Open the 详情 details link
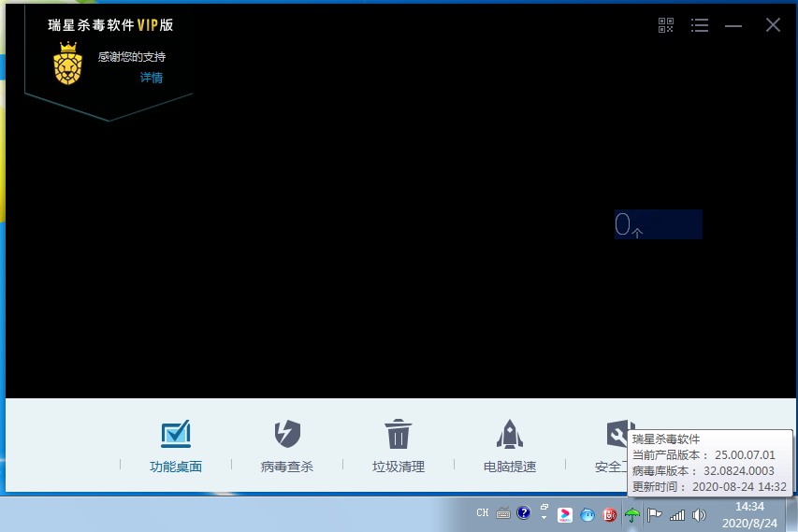This screenshot has width=798, height=532. coord(152,78)
